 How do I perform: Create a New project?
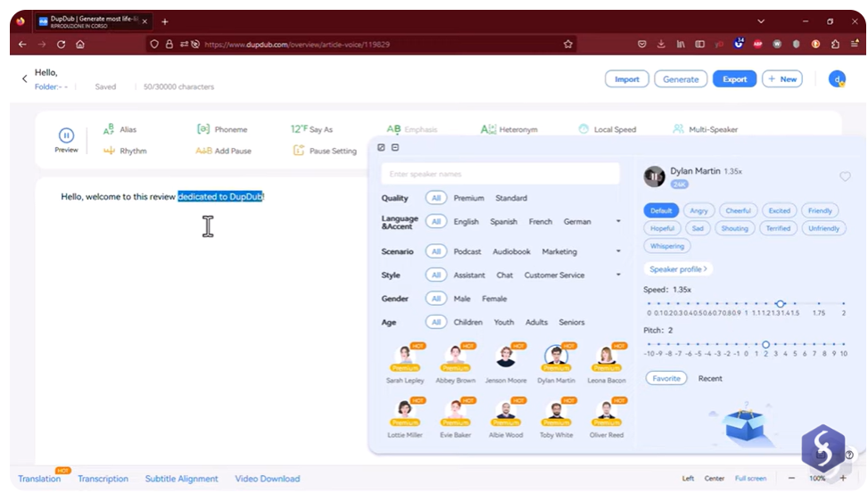coord(782,79)
